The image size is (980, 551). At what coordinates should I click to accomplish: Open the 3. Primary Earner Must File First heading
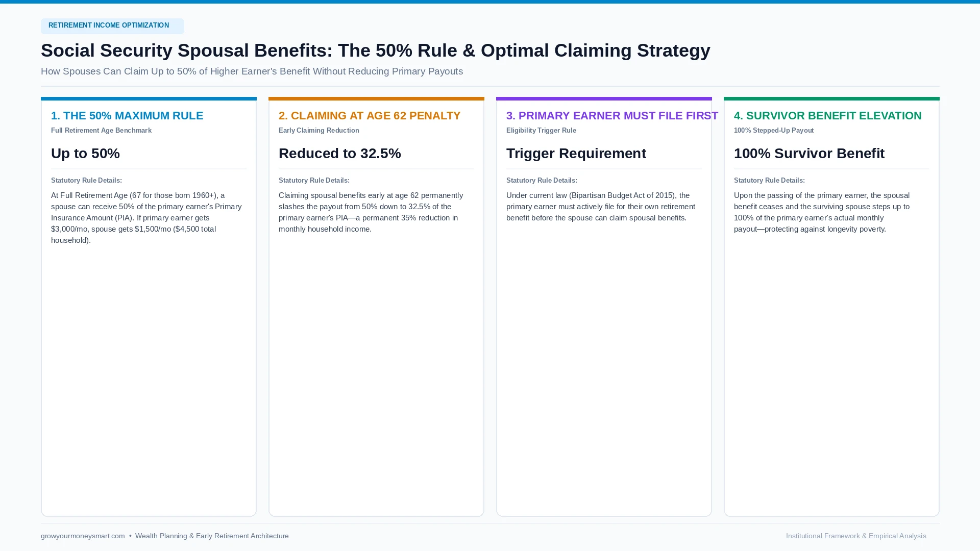click(x=612, y=116)
